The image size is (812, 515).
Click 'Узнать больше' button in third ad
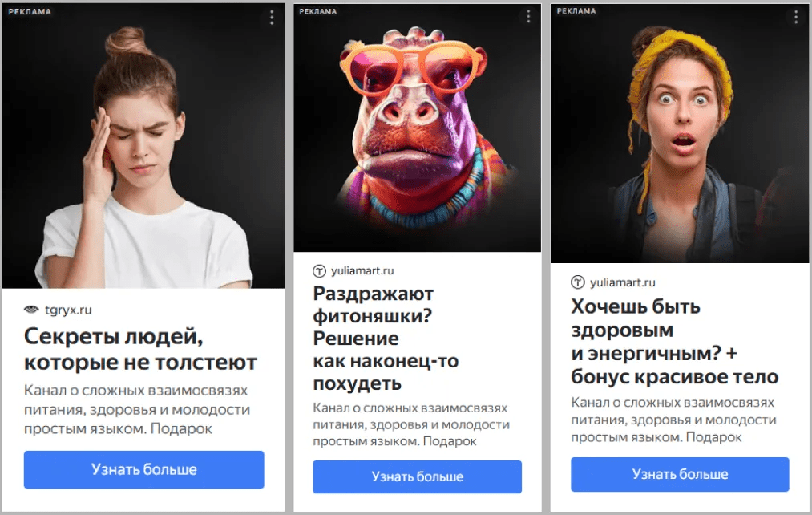coord(680,474)
